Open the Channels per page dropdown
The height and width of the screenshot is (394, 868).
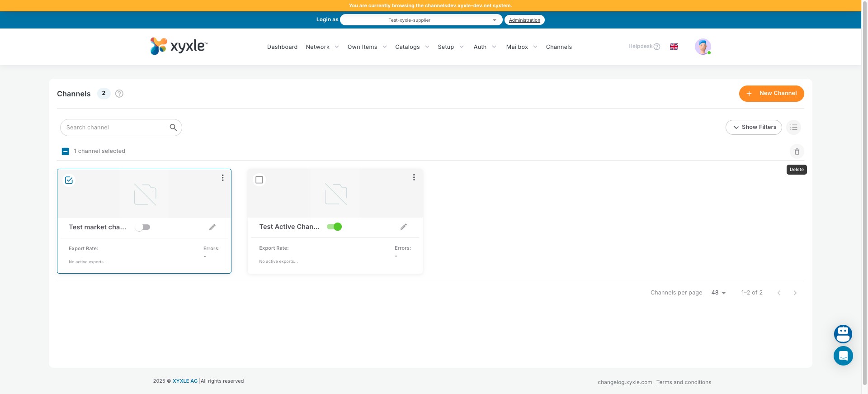718,293
